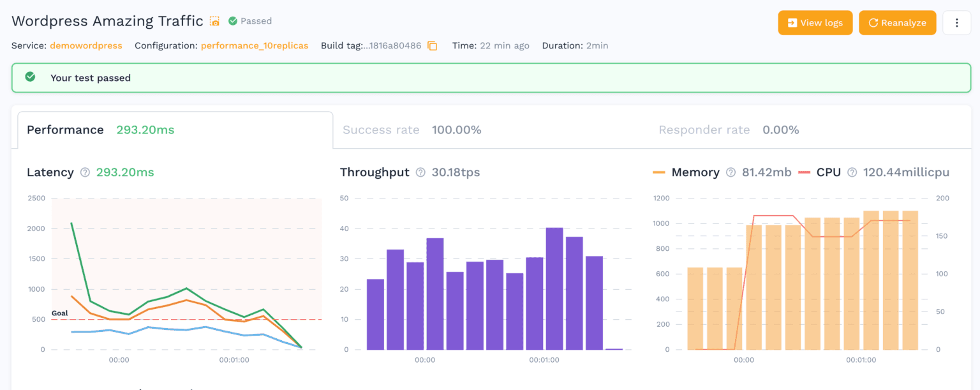Image resolution: width=980 pixels, height=390 pixels.
Task: Click the Reanalyze button
Action: click(897, 23)
